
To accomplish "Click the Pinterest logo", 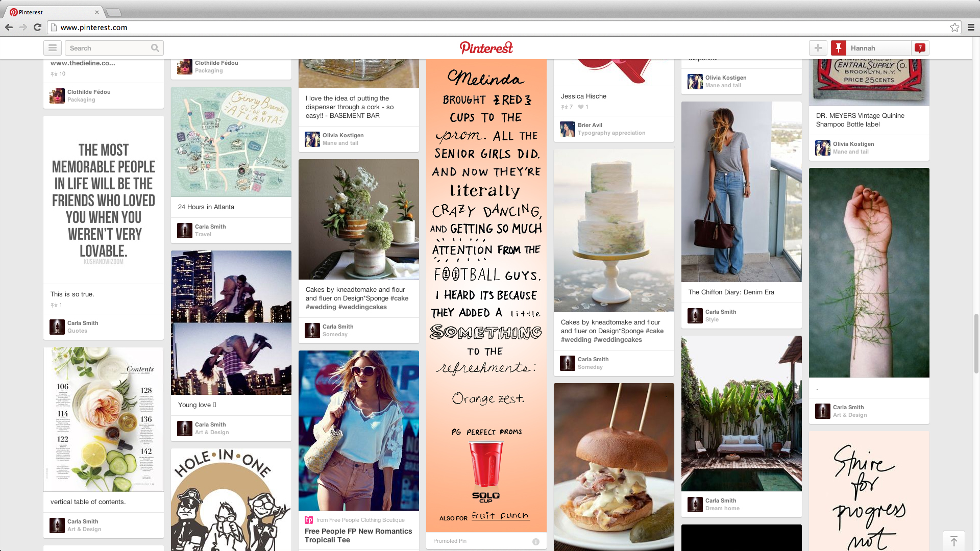I will pyautogui.click(x=486, y=48).
